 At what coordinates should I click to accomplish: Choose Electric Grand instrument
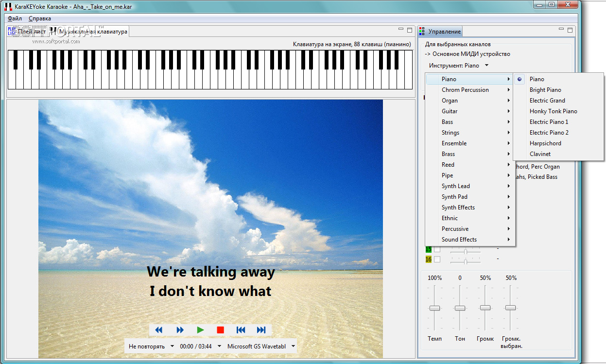pos(558,101)
